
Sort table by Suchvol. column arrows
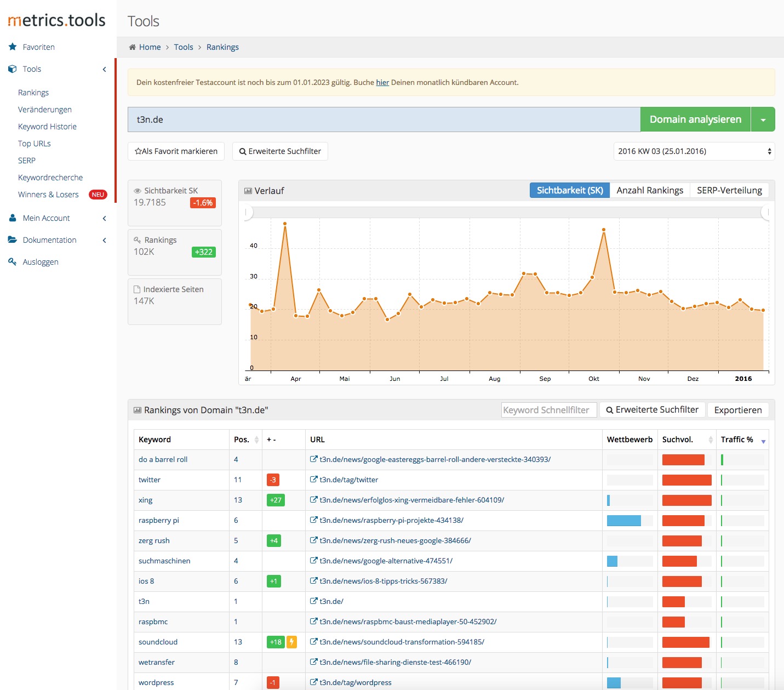pos(711,440)
